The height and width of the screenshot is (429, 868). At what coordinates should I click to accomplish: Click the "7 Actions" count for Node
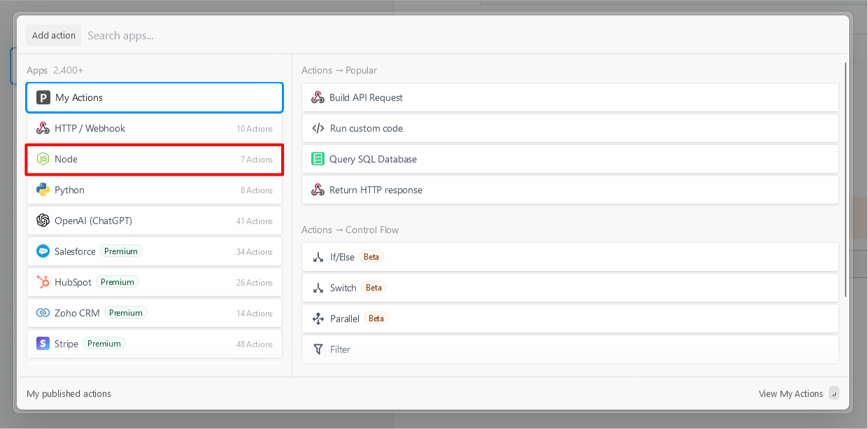coord(257,160)
